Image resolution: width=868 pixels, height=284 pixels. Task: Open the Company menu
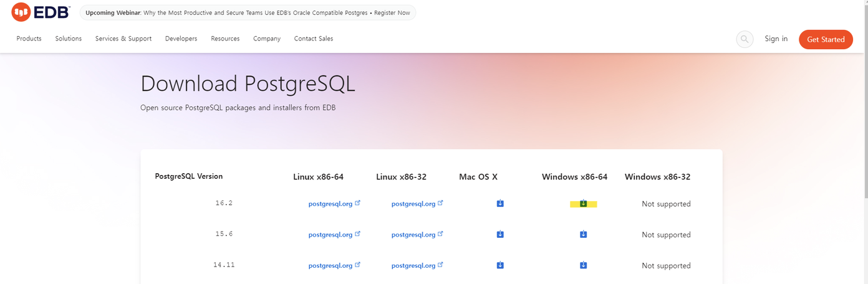pyautogui.click(x=267, y=39)
